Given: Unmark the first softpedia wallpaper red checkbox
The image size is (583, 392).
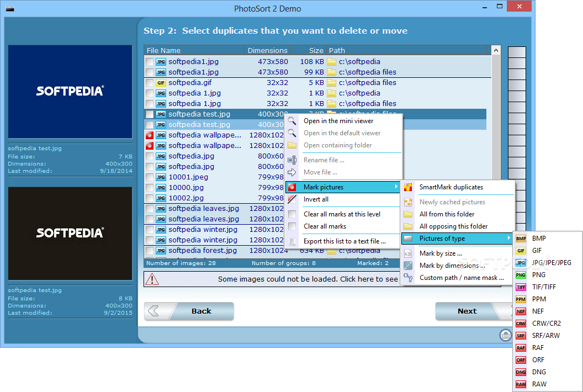Looking at the screenshot, I should pyautogui.click(x=150, y=135).
